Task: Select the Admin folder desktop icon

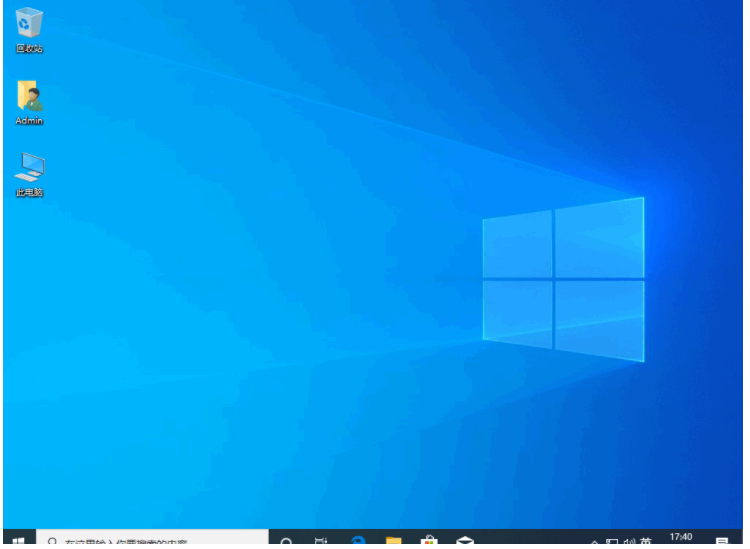Action: [29, 103]
